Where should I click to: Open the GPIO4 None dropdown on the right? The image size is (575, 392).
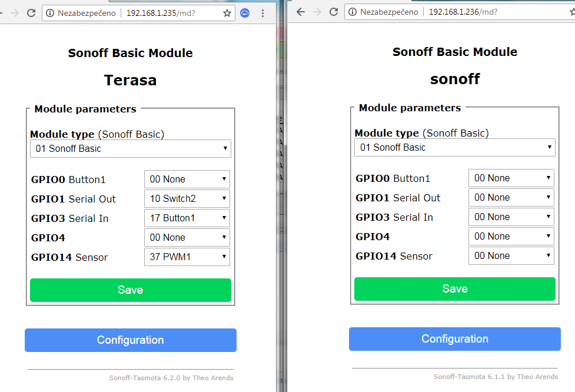(511, 236)
